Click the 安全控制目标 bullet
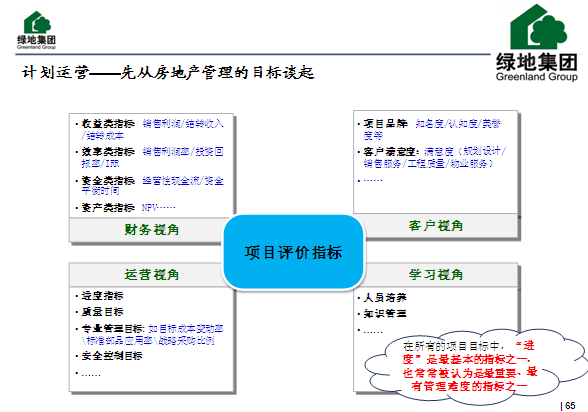Viewport: 588px width, 412px height. (x=112, y=355)
